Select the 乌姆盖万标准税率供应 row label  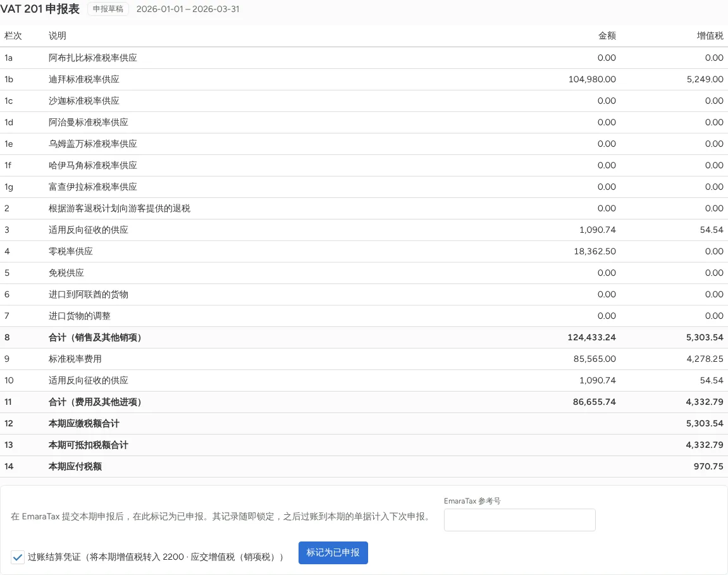point(93,144)
